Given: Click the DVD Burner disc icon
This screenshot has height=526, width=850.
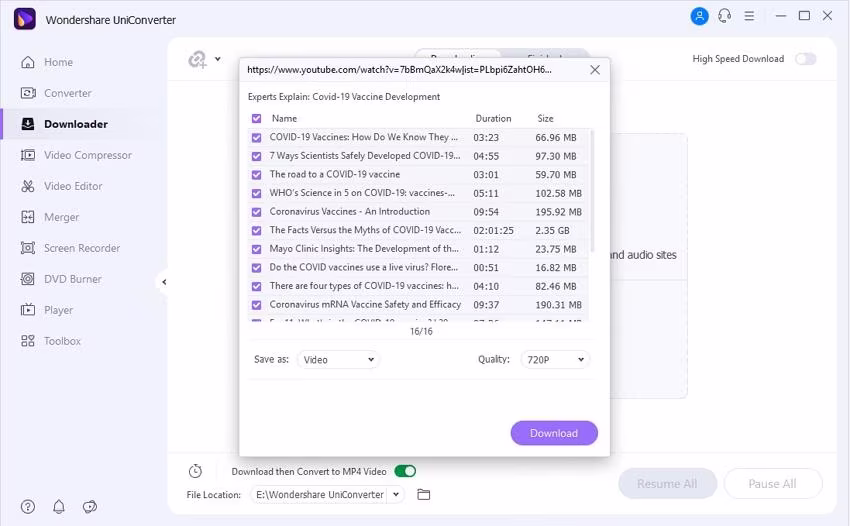Looking at the screenshot, I should (28, 279).
